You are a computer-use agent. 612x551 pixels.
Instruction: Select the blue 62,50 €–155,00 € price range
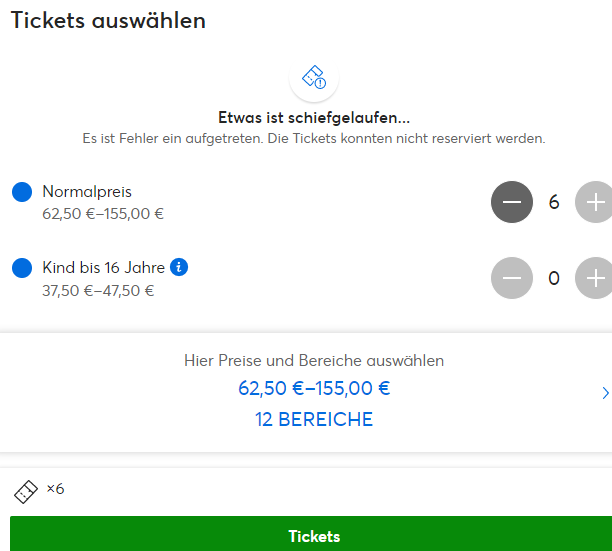pos(314,390)
